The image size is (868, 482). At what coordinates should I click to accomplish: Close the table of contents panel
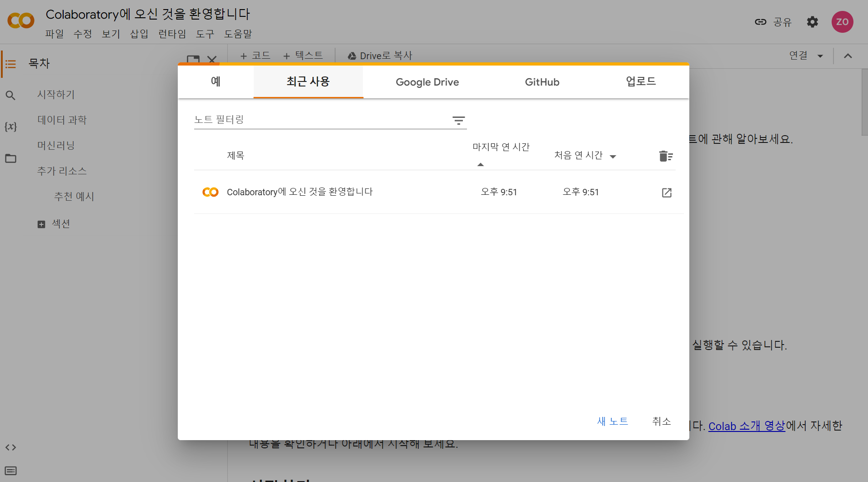(x=212, y=59)
